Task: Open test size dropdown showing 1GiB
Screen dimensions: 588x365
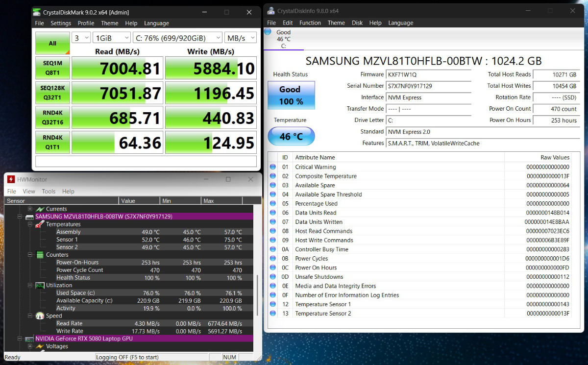Action: (x=112, y=38)
